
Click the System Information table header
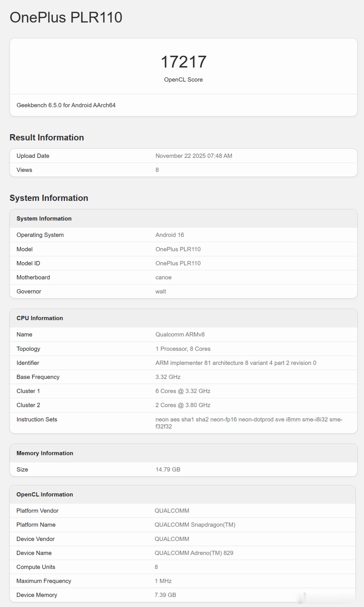tap(44, 218)
